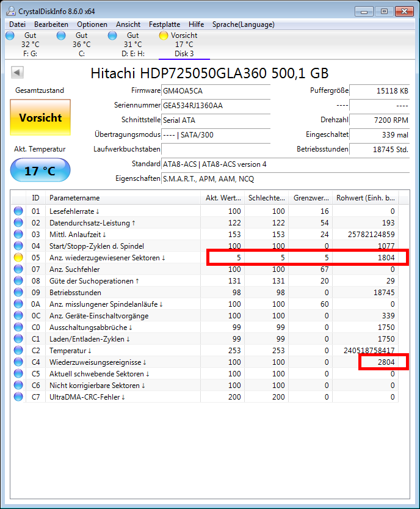
Task: Click the Puffergröße field 15118 KB
Action: 380,91
